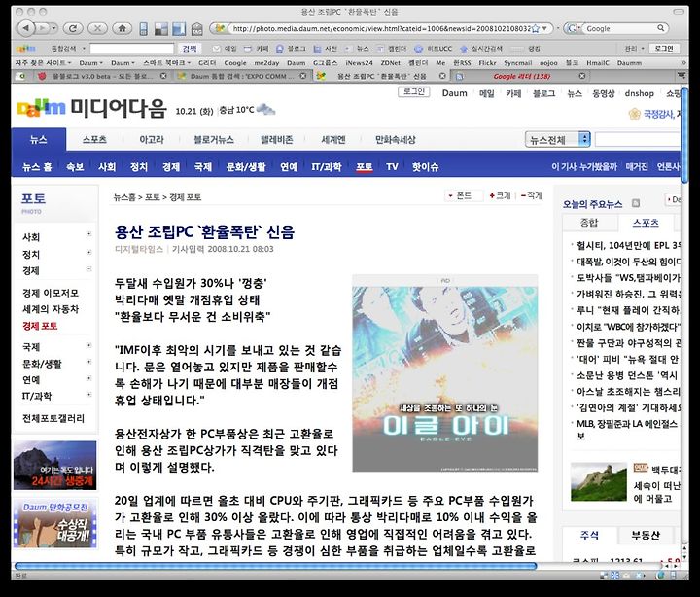Close the 올블로그 v3.0 beta tab
Screen dimensions: 700x597
click(x=163, y=77)
